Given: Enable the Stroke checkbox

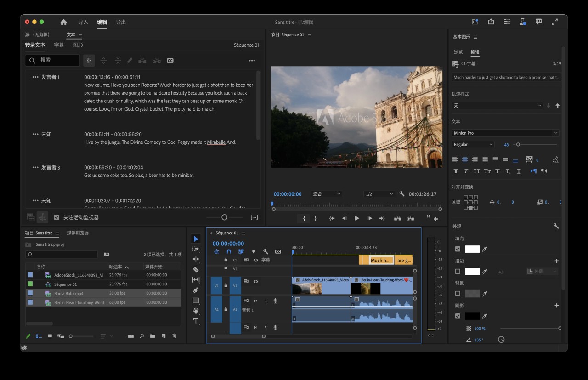Looking at the screenshot, I should tap(458, 272).
